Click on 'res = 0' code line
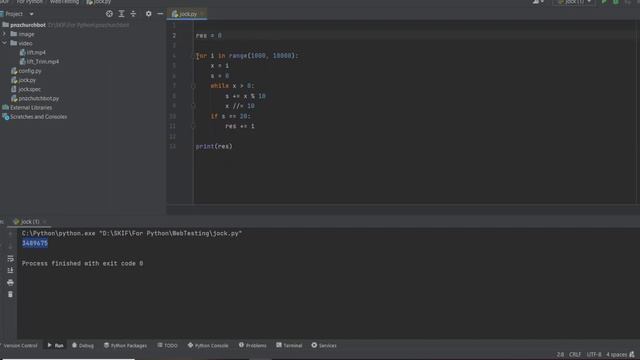The image size is (640, 360). pos(209,36)
